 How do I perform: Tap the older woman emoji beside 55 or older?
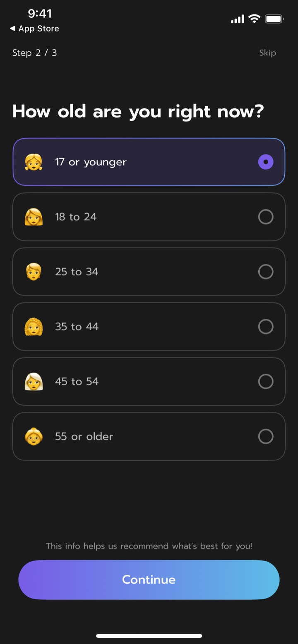34,436
